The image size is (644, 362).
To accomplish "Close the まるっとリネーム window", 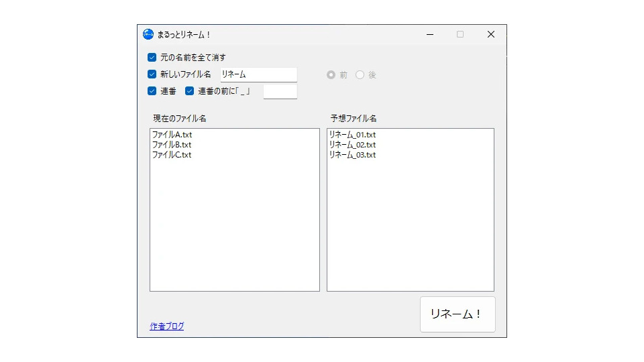I will (491, 34).
